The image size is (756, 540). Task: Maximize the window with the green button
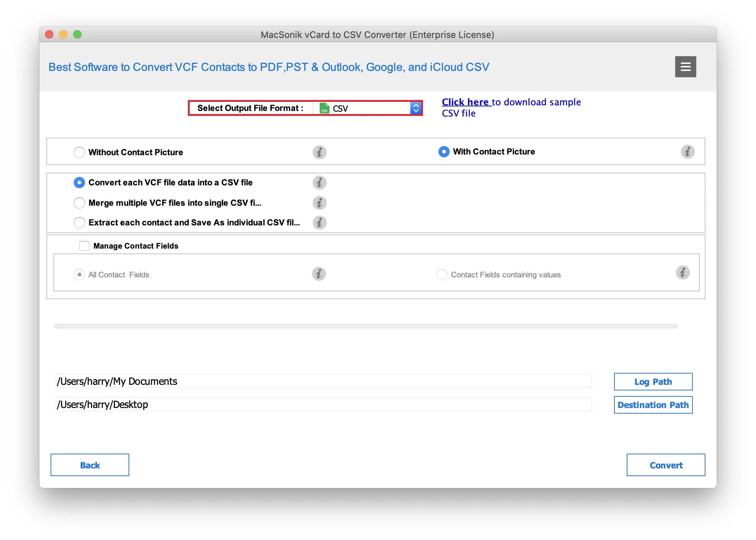pyautogui.click(x=77, y=34)
